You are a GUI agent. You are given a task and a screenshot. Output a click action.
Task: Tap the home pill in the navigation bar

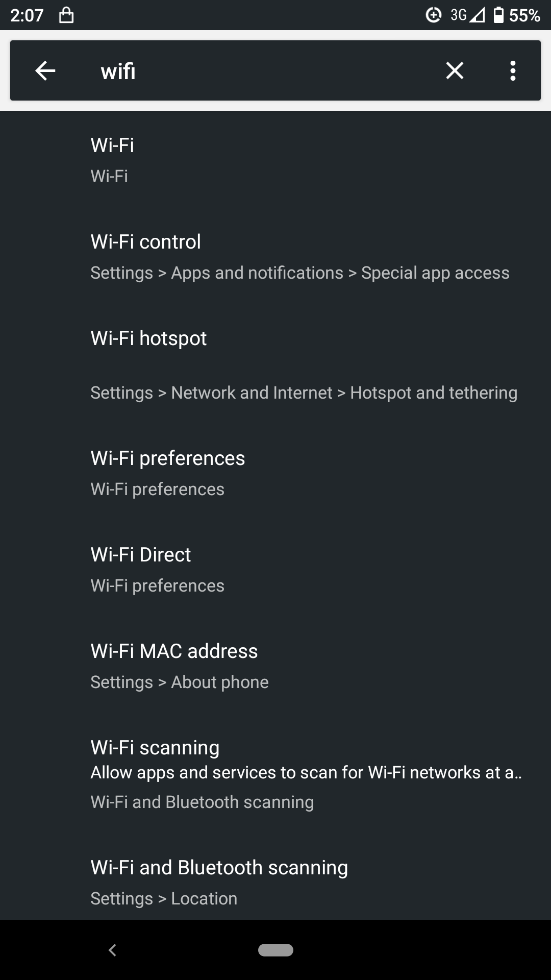coord(275,961)
